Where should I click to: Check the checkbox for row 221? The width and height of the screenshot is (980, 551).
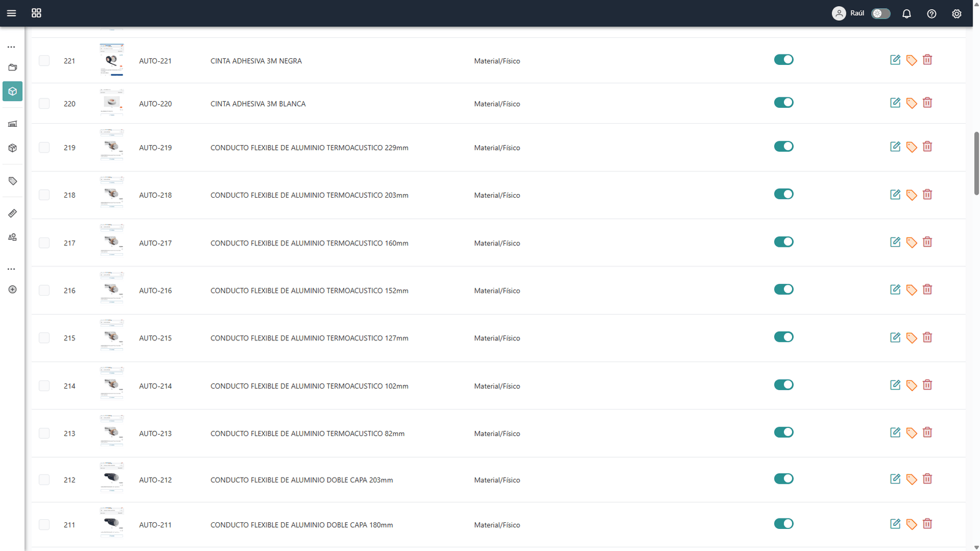(x=44, y=61)
